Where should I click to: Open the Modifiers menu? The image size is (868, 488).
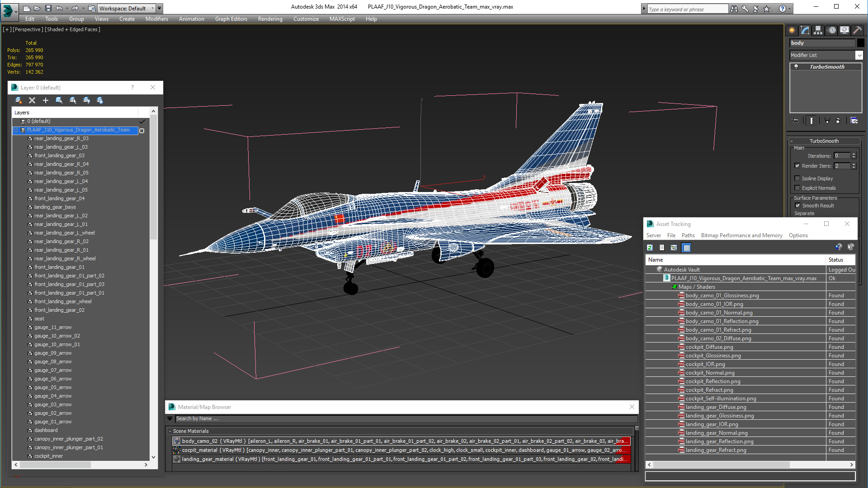pos(157,19)
